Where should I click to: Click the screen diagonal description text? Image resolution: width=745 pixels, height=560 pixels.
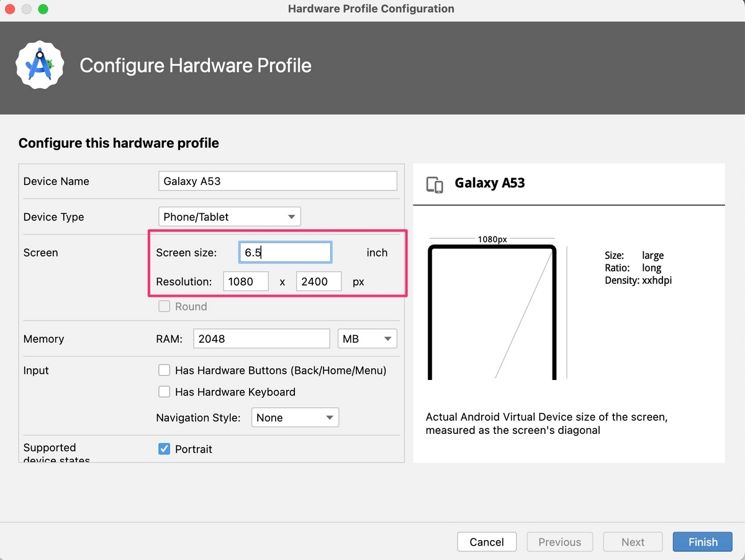click(x=547, y=423)
